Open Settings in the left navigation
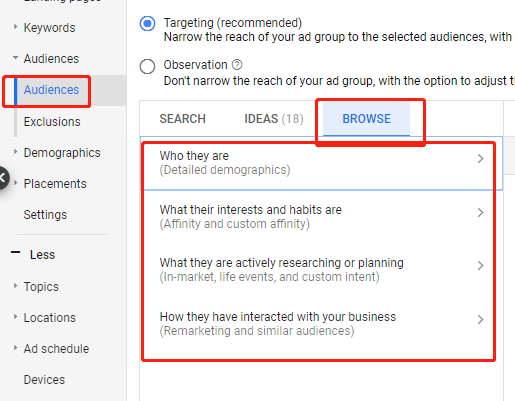The image size is (515, 401). pos(45,215)
